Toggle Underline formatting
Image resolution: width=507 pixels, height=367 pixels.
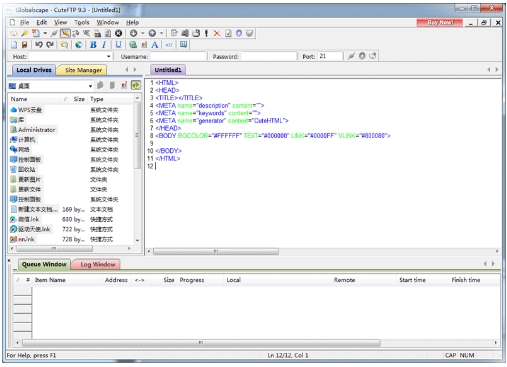click(x=118, y=45)
